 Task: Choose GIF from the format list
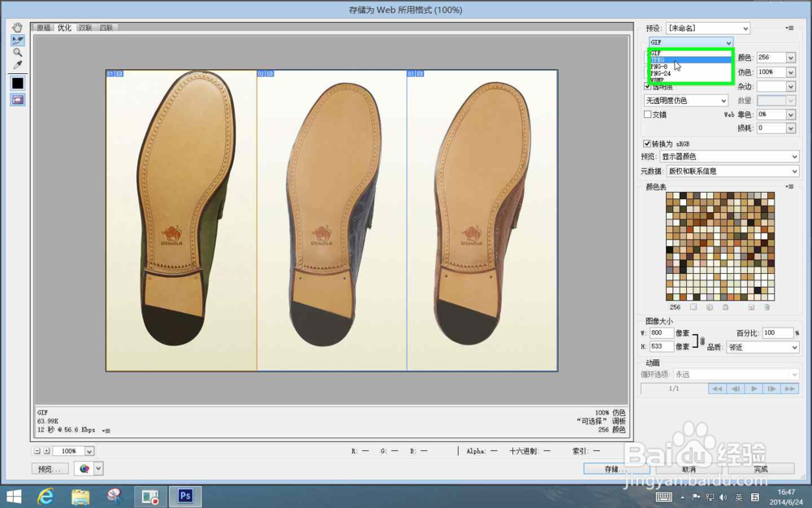pyautogui.click(x=691, y=53)
